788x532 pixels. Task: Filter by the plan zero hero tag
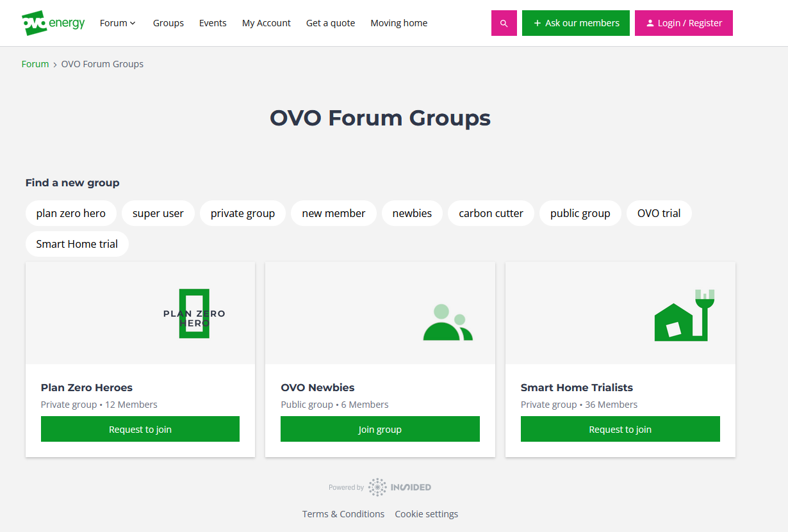[x=71, y=213]
